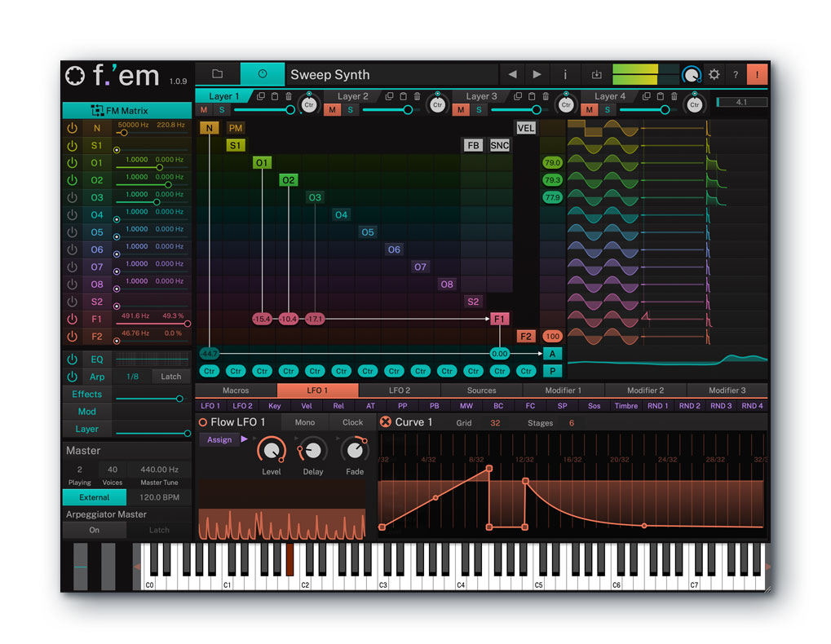Screen dimensions: 831x644
Task: Toggle the Arp power button
Action: pyautogui.click(x=72, y=377)
